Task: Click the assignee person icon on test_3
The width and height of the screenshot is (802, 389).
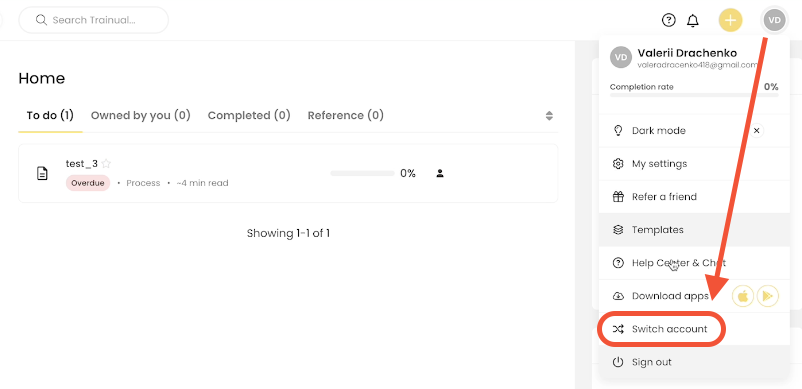Action: pyautogui.click(x=440, y=173)
